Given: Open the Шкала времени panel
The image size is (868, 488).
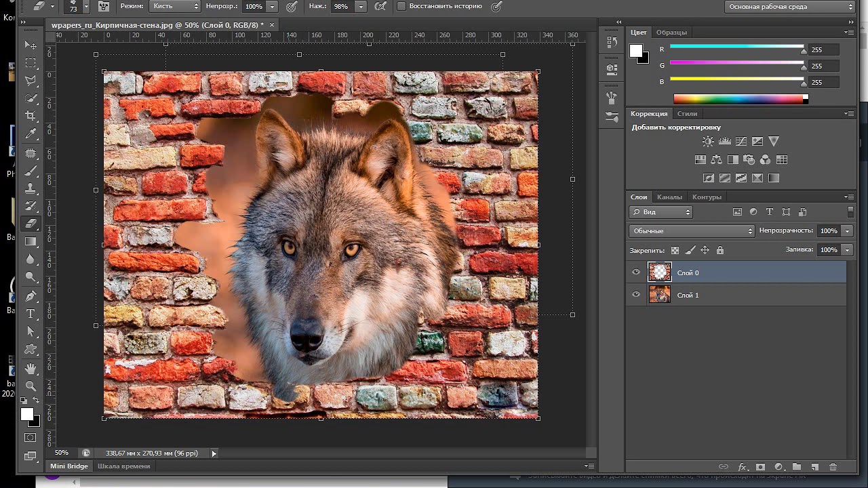Looking at the screenshot, I should tap(123, 466).
